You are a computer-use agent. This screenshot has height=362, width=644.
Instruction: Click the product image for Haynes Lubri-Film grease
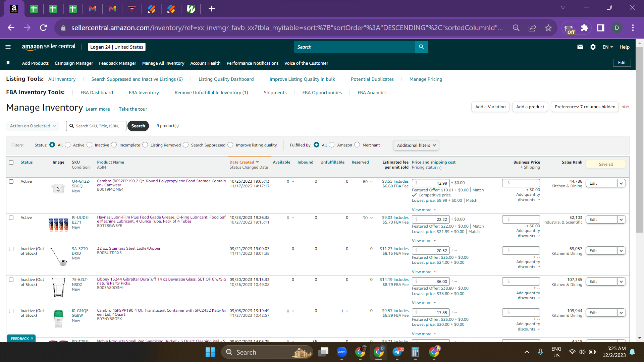pyautogui.click(x=58, y=224)
